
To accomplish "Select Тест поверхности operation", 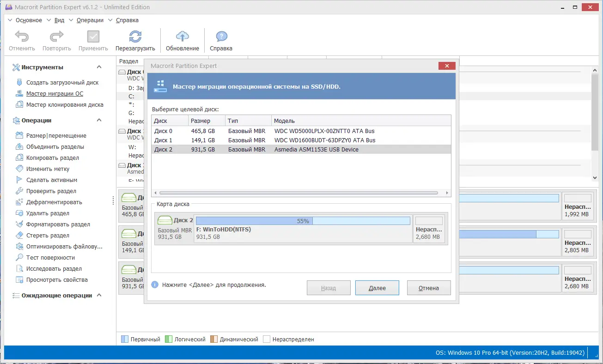I will 50,258.
